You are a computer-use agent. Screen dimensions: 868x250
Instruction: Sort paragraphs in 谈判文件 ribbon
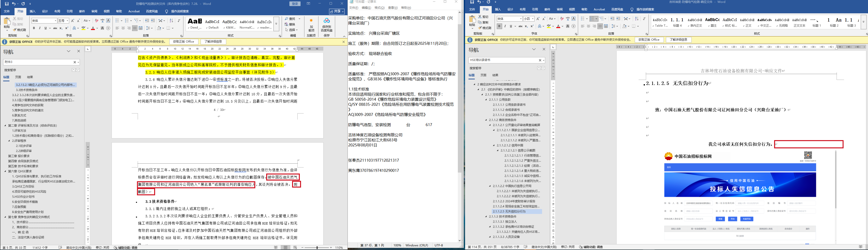click(x=171, y=21)
